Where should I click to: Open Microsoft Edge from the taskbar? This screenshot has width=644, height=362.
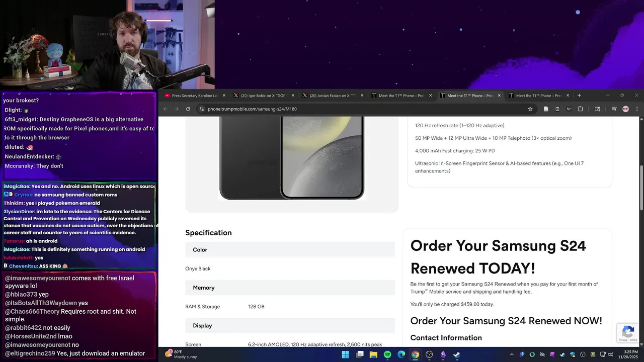tap(401, 354)
